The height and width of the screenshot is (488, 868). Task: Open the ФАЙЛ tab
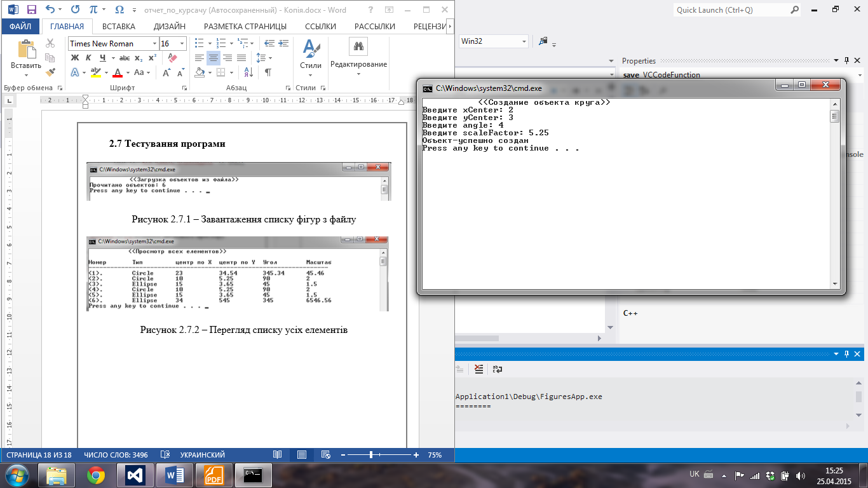click(21, 26)
